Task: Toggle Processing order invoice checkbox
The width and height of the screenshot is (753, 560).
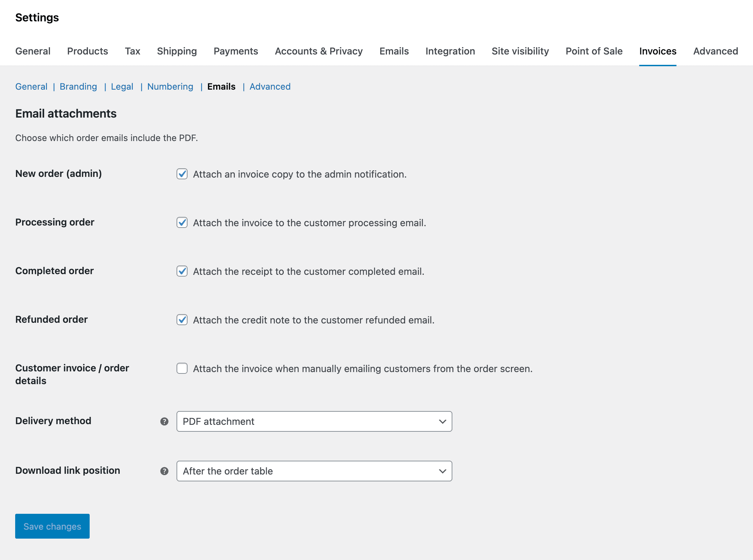Action: click(182, 222)
